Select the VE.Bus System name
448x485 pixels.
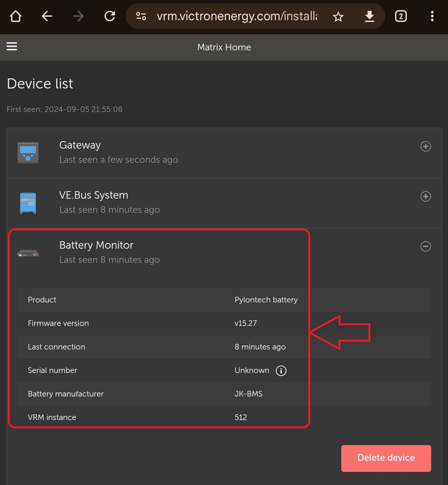94,195
